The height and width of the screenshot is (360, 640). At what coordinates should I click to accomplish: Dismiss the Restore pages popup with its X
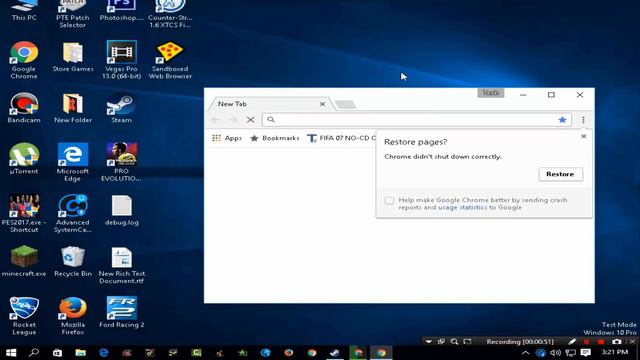click(584, 136)
